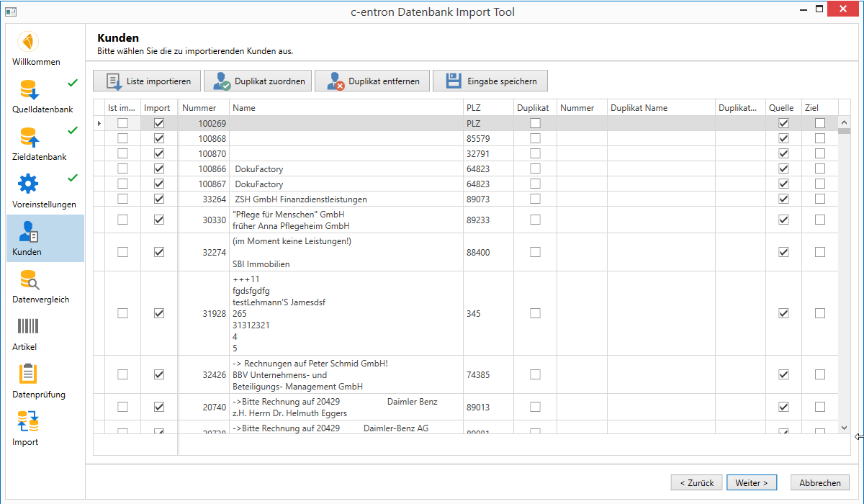Open the Artikel barcode icon
The height and width of the screenshot is (504, 864).
coord(28,327)
